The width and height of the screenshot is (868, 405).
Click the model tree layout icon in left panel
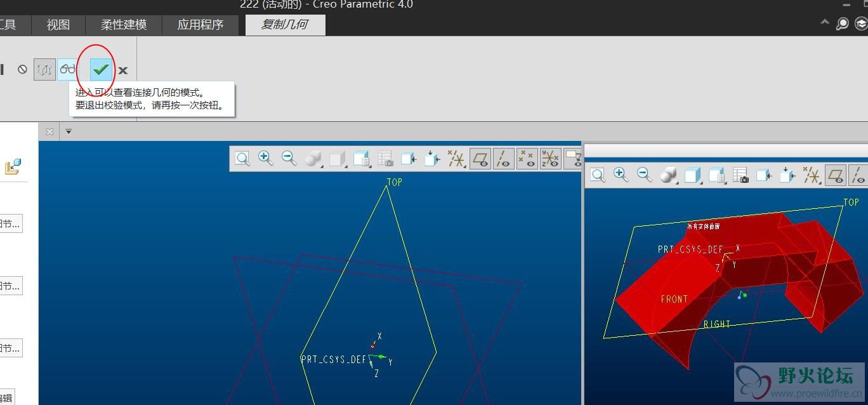click(x=13, y=167)
